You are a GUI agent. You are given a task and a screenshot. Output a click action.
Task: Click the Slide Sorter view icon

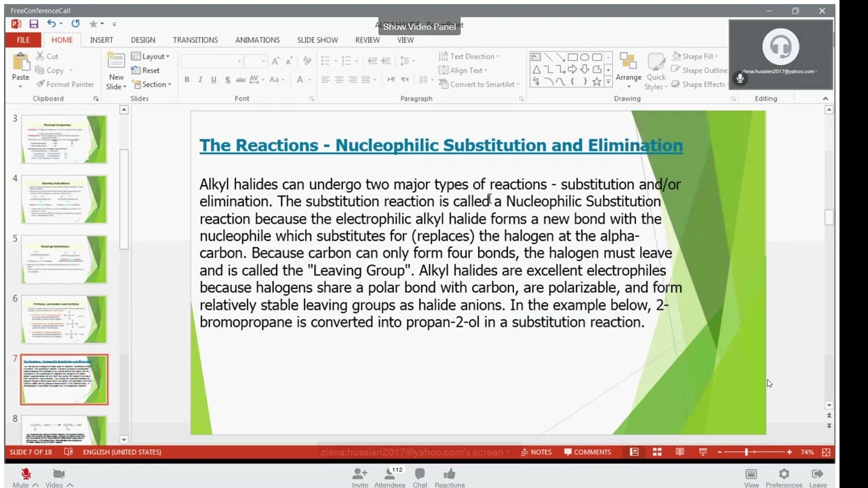[x=657, y=452]
